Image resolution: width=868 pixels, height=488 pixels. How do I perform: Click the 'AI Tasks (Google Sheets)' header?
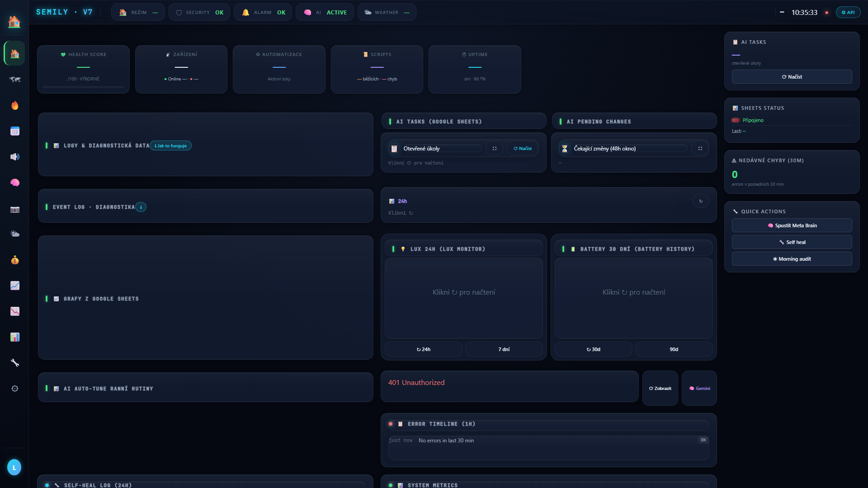coord(464,121)
